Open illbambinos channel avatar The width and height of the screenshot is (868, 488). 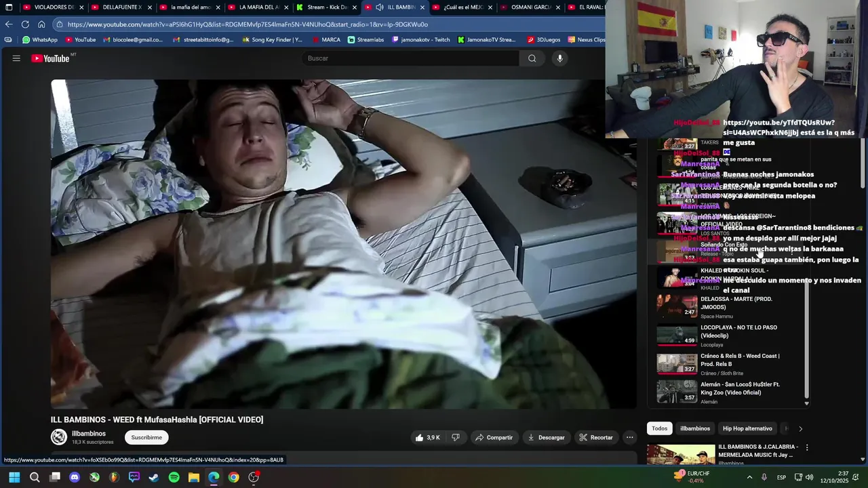(x=59, y=437)
